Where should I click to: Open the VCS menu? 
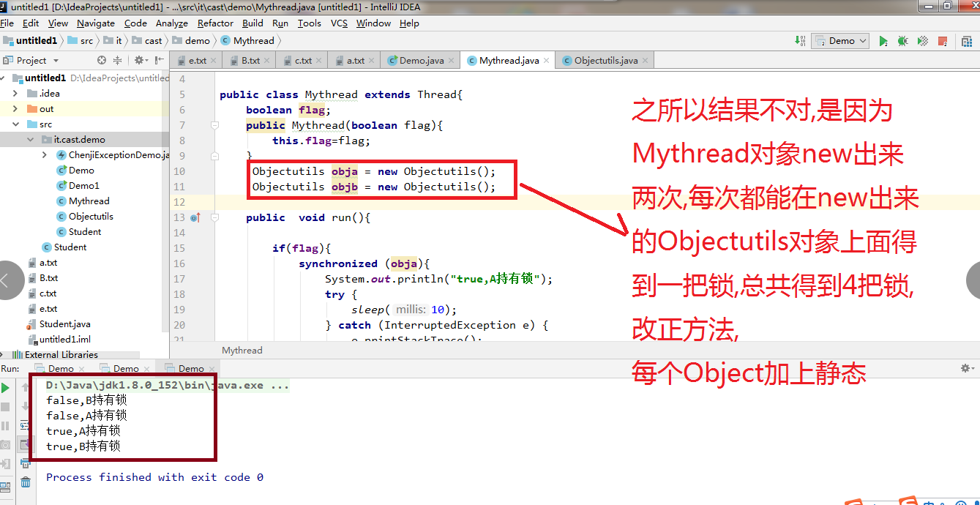[339, 23]
